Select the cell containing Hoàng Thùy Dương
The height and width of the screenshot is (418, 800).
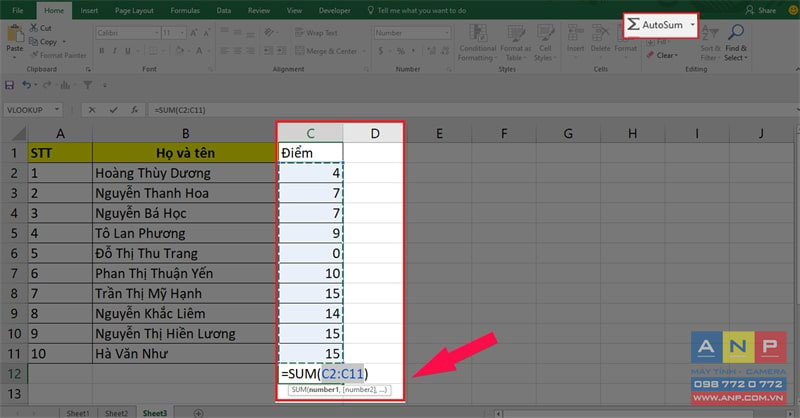point(184,173)
